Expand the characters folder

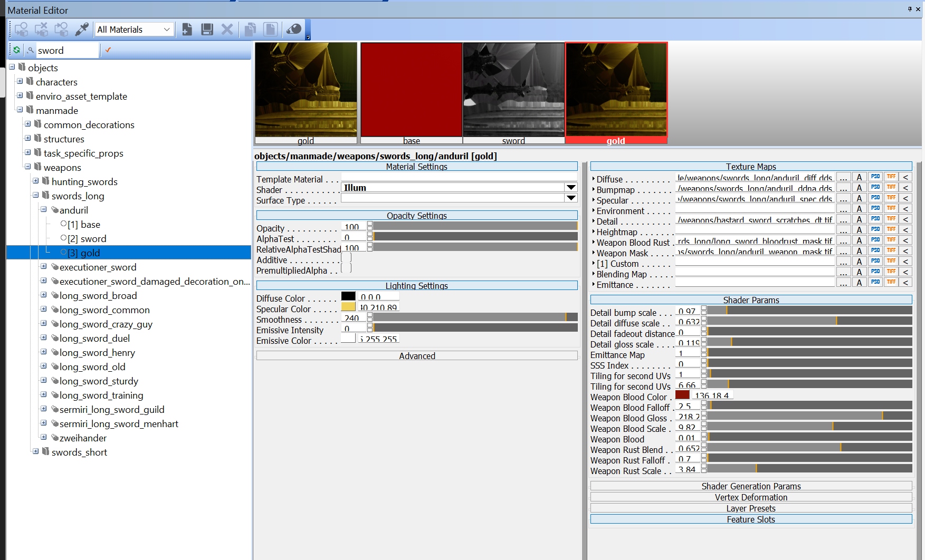(20, 81)
